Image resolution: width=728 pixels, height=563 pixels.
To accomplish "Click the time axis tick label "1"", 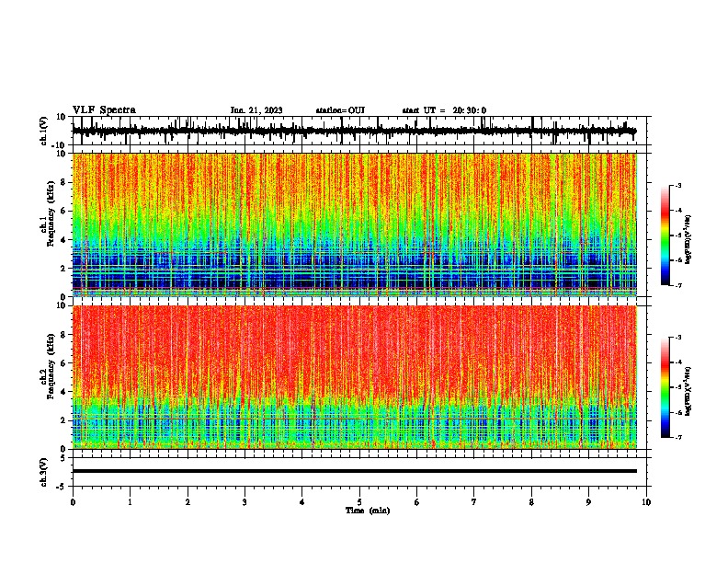I will (x=130, y=502).
